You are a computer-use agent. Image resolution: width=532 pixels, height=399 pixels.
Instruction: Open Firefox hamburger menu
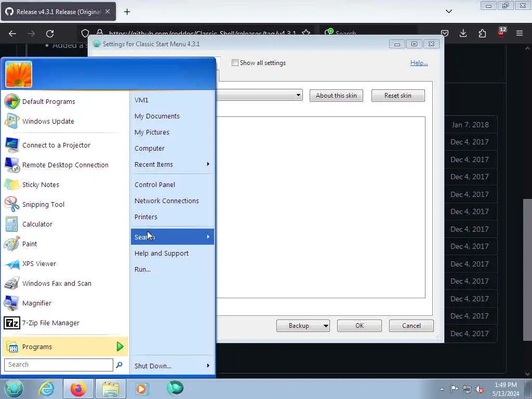[x=520, y=33]
